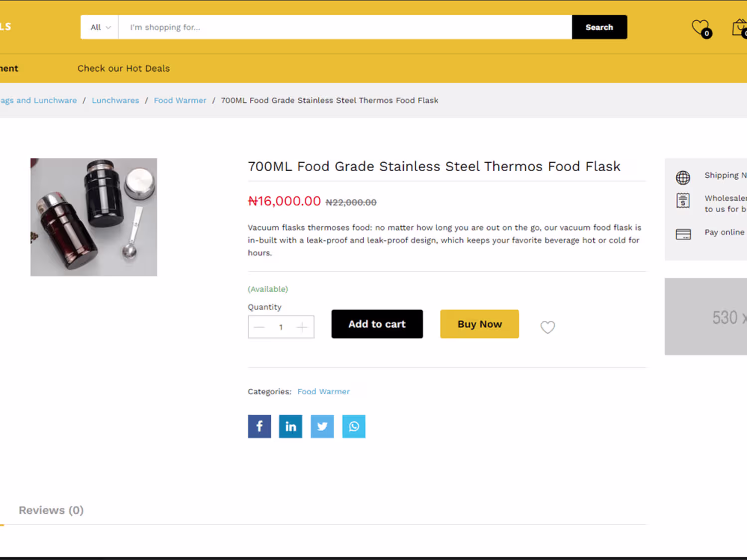The image size is (747, 560).
Task: Click the shipping globe icon
Action: pyautogui.click(x=683, y=177)
